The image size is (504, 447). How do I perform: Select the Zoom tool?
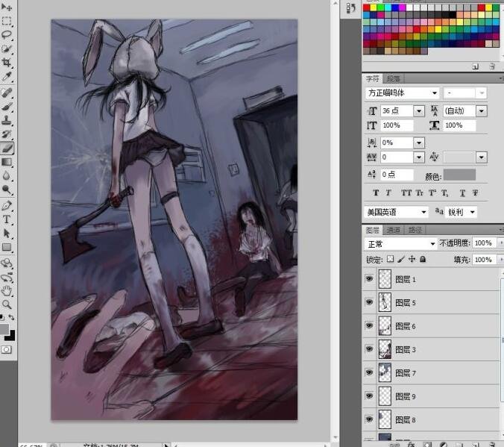coord(7,304)
